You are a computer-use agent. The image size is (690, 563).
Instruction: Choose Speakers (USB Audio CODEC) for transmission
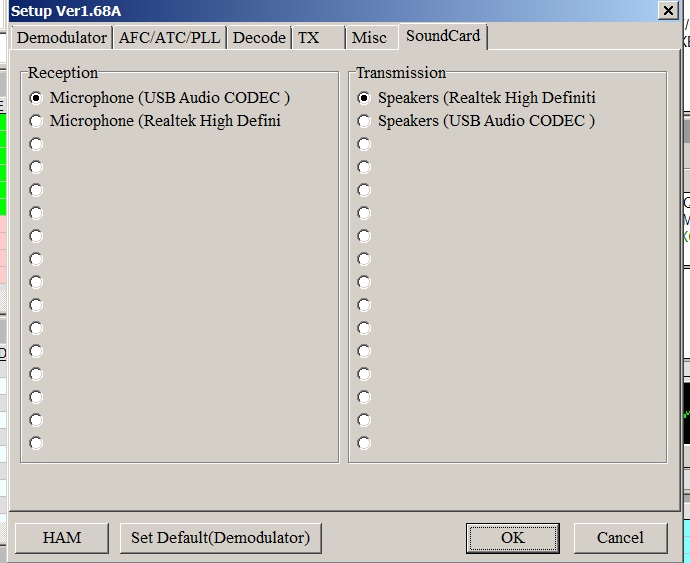pyautogui.click(x=364, y=121)
